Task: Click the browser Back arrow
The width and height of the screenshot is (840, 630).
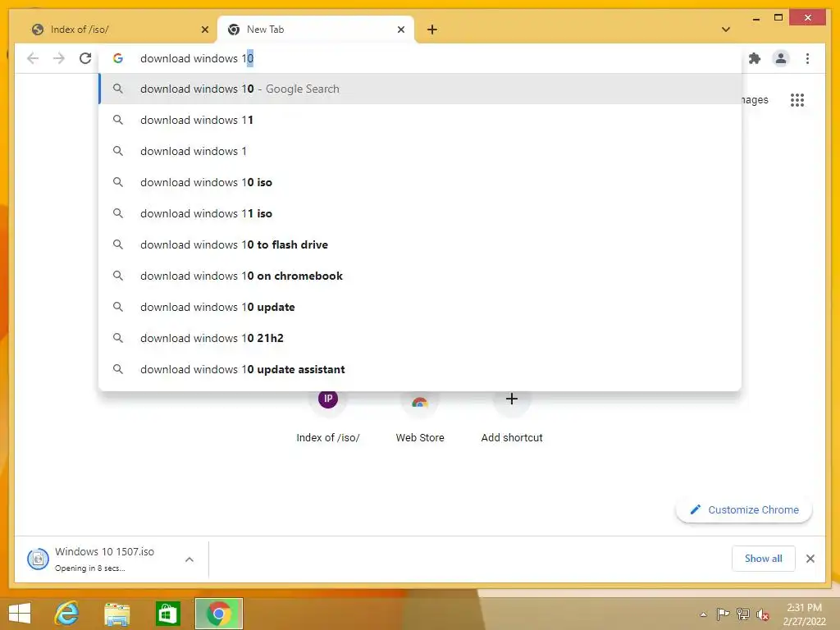Action: pyautogui.click(x=33, y=58)
